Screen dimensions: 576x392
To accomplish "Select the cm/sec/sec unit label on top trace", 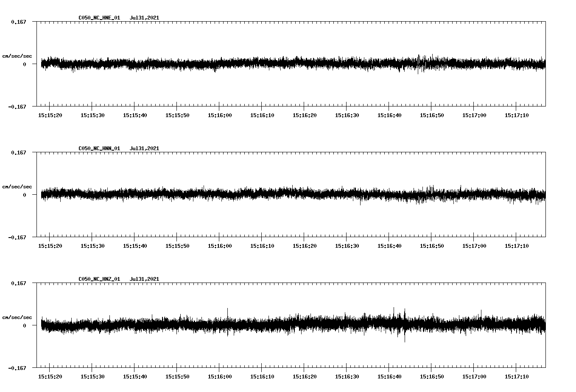I will click(17, 55).
